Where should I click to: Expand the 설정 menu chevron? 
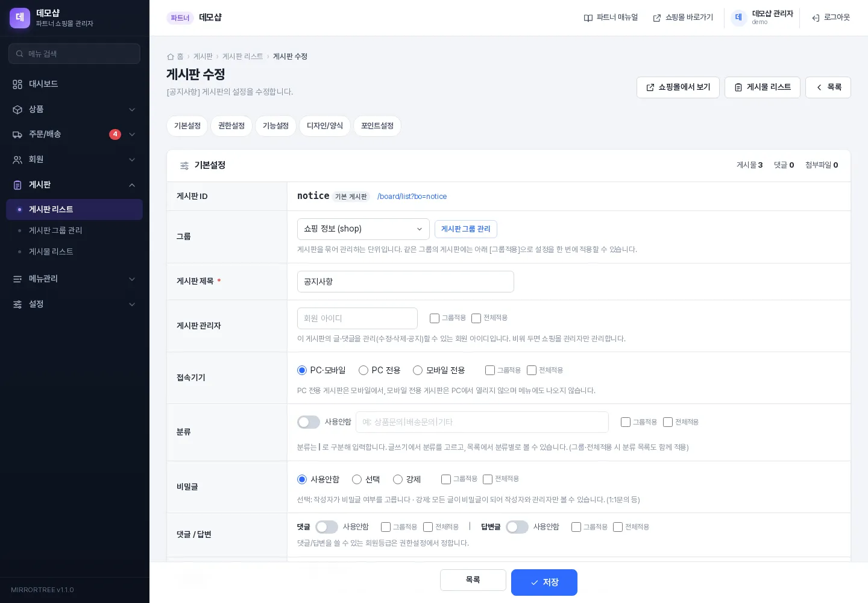pos(132,305)
